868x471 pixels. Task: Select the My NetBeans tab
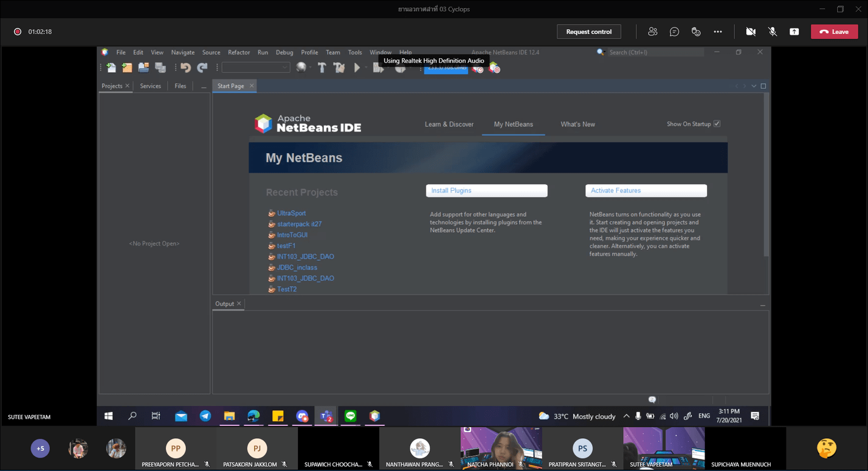click(x=513, y=124)
